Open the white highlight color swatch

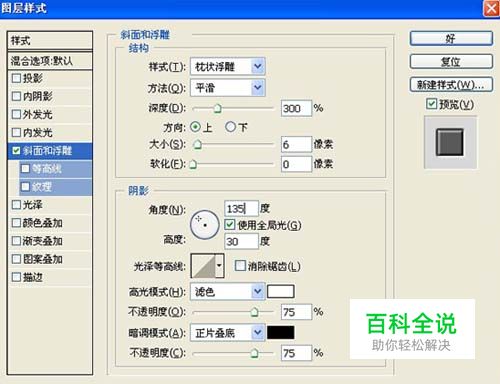pos(281,291)
